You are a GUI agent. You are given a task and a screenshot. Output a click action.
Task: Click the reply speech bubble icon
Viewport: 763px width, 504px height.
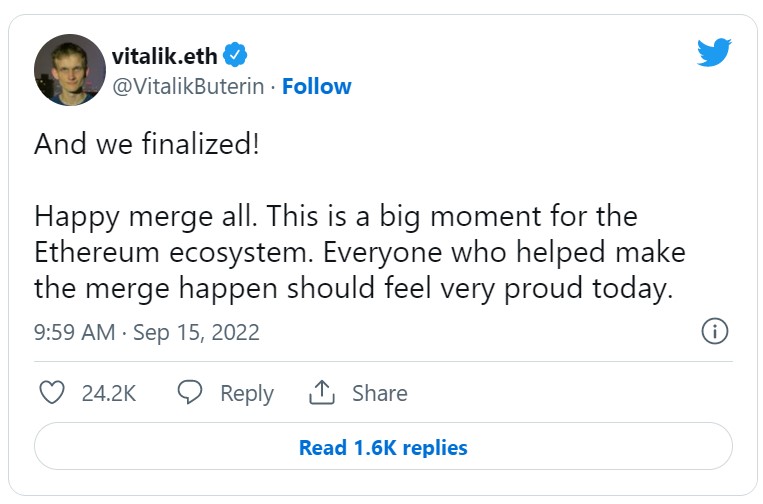point(190,393)
